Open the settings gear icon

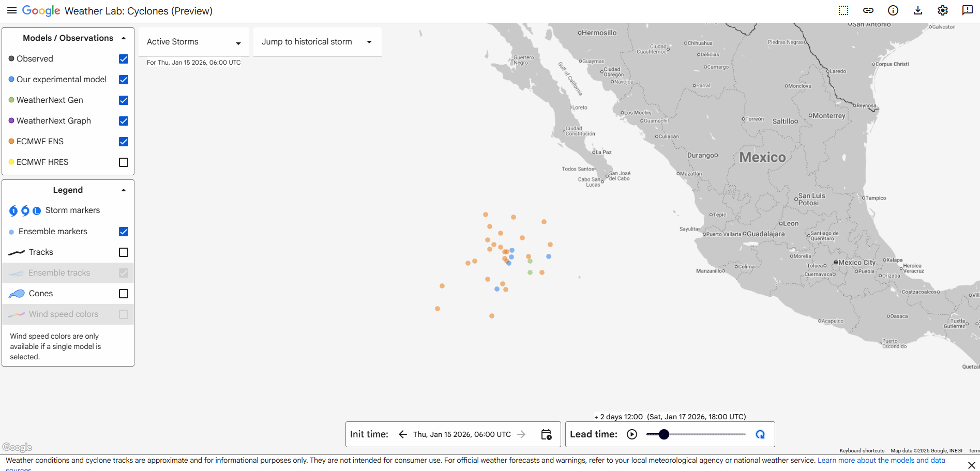pos(943,11)
